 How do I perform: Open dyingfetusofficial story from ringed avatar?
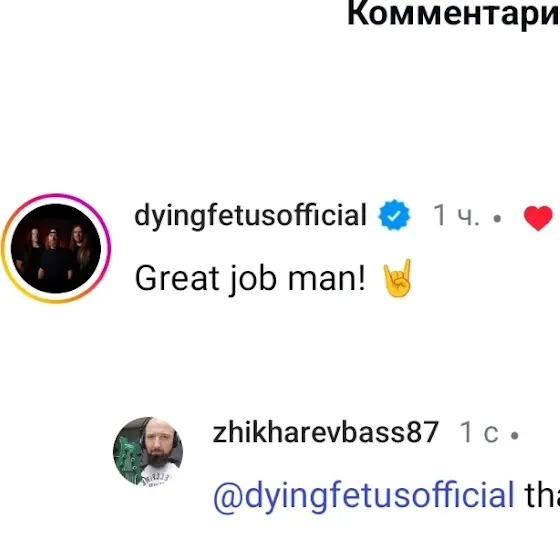coord(56,249)
